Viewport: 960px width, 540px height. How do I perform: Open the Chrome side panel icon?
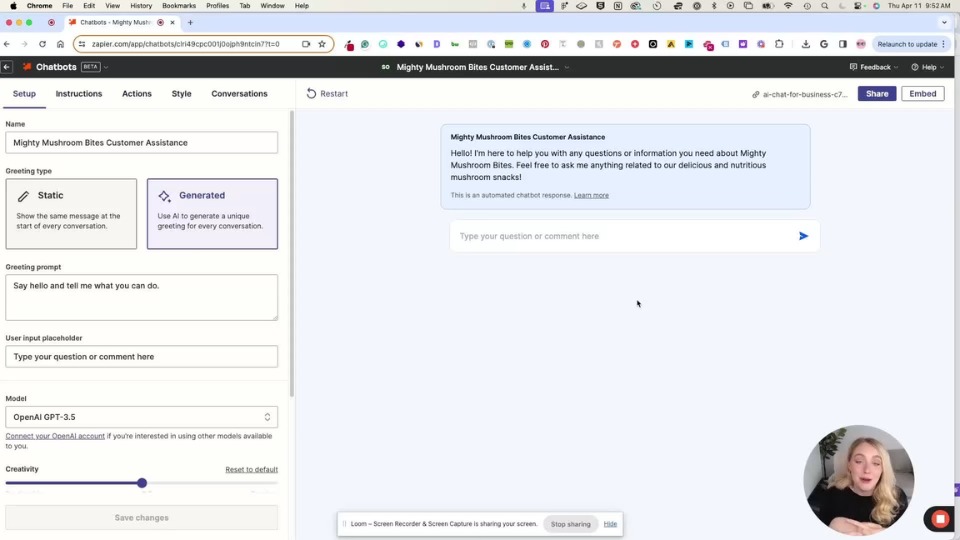[842, 44]
